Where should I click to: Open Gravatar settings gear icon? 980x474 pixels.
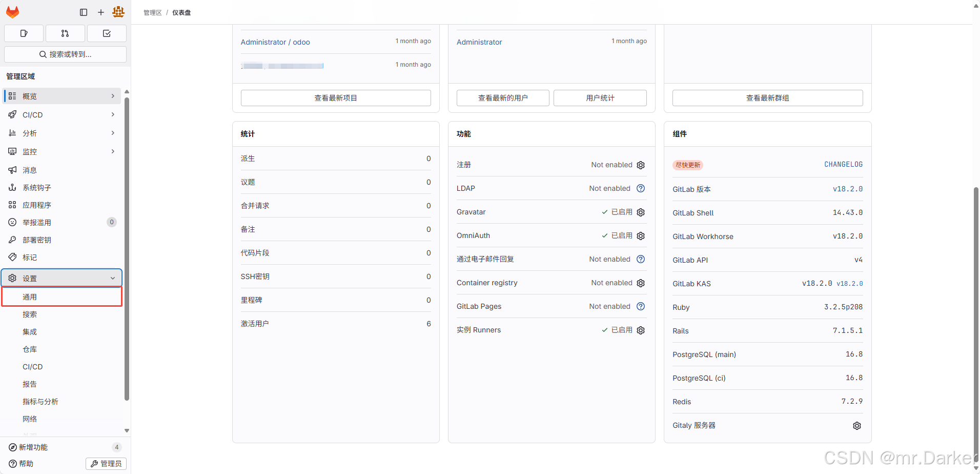coord(641,212)
